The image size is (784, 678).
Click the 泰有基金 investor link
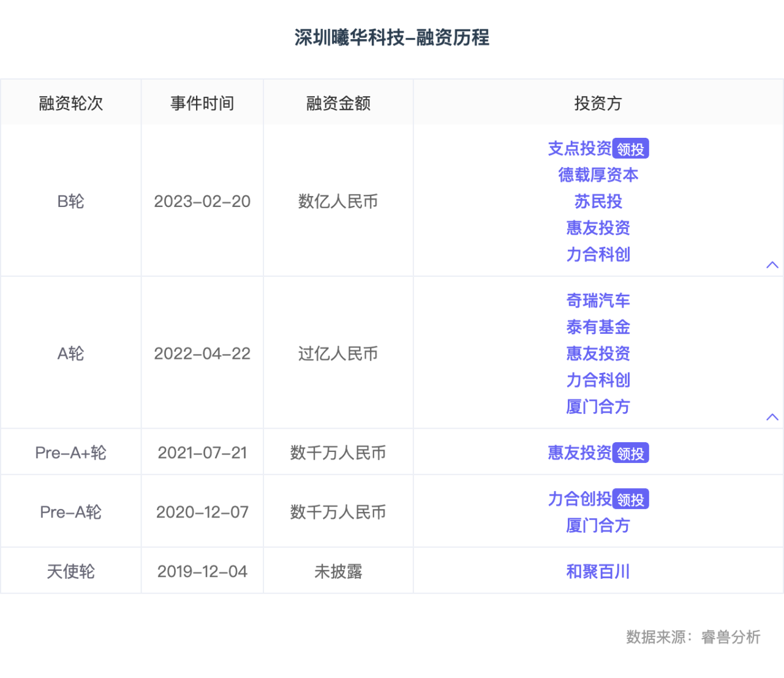pyautogui.click(x=598, y=327)
